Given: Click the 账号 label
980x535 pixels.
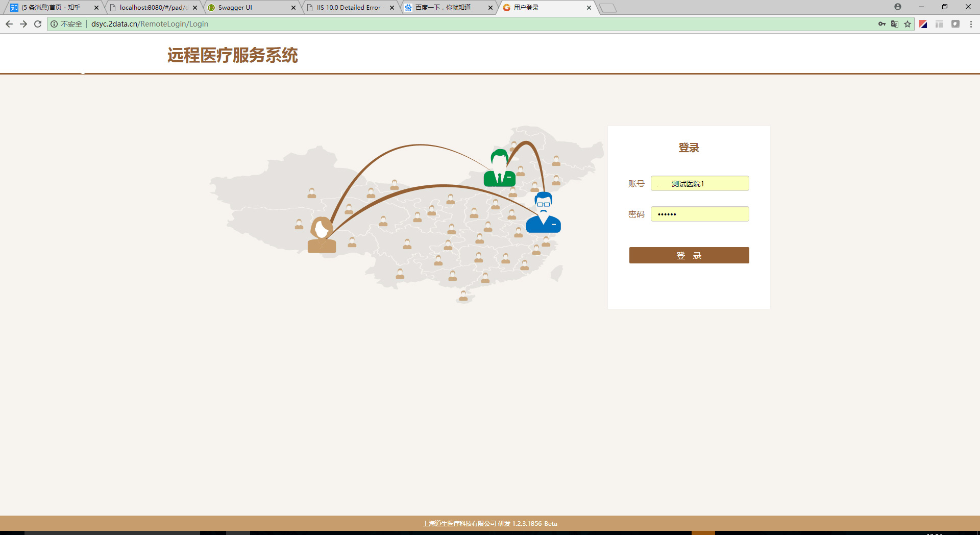Looking at the screenshot, I should (x=636, y=184).
